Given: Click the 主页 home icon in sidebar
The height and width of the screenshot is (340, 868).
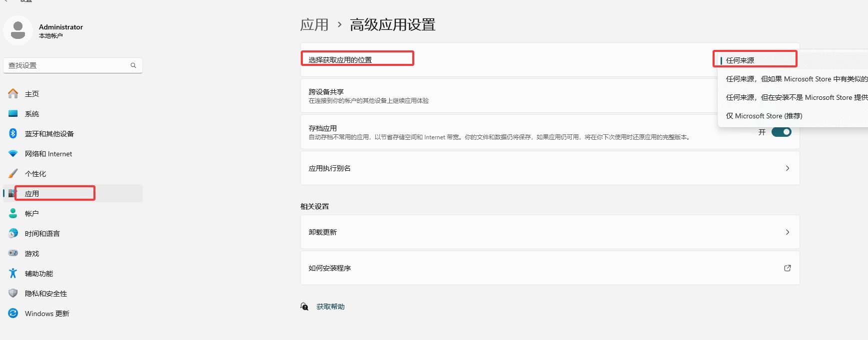Looking at the screenshot, I should click(13, 94).
